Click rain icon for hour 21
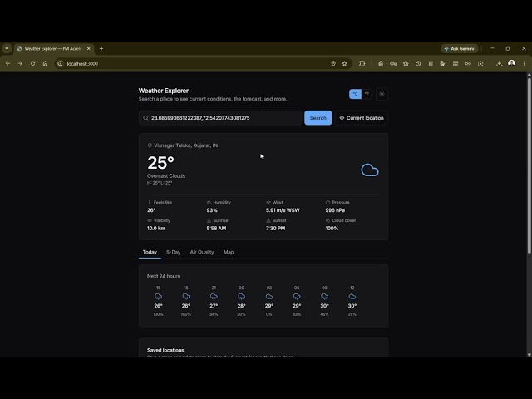Screen dimensions: 532x399 point(214,297)
